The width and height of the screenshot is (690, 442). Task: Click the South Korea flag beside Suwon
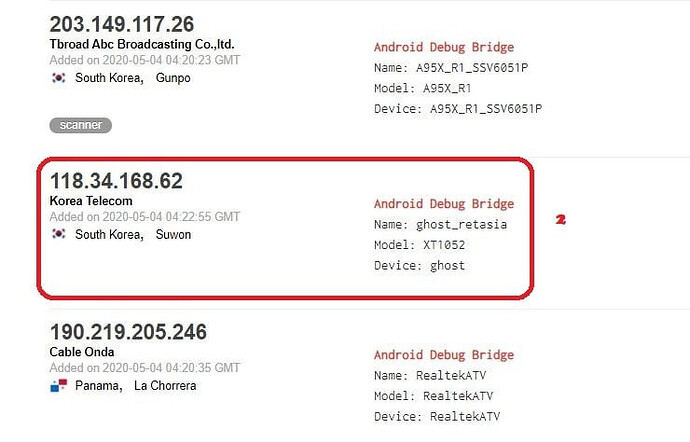click(x=58, y=235)
